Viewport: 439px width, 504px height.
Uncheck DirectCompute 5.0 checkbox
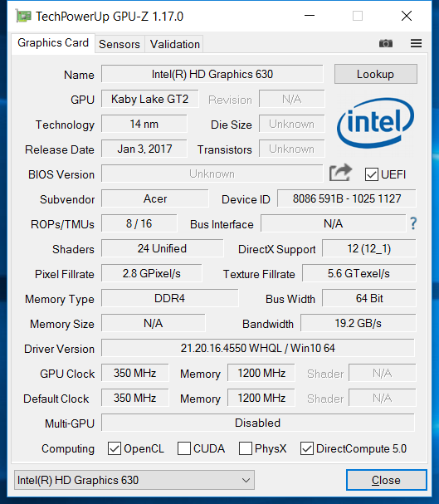point(307,448)
